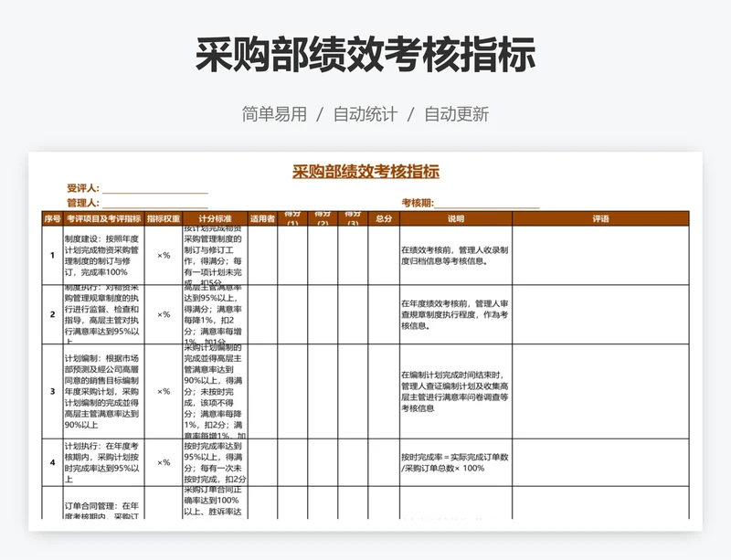The height and width of the screenshot is (560, 731).
Task: Click the subtitle text 自动统计
Action: coord(365,114)
